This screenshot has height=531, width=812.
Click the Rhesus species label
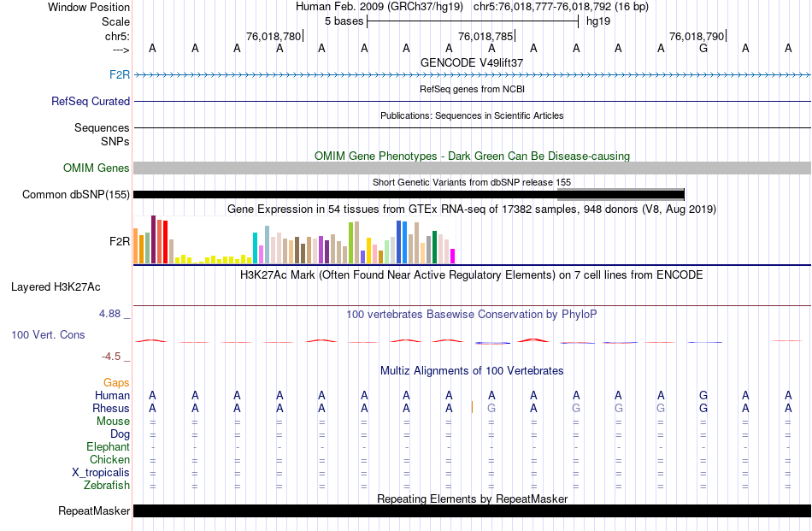point(111,408)
